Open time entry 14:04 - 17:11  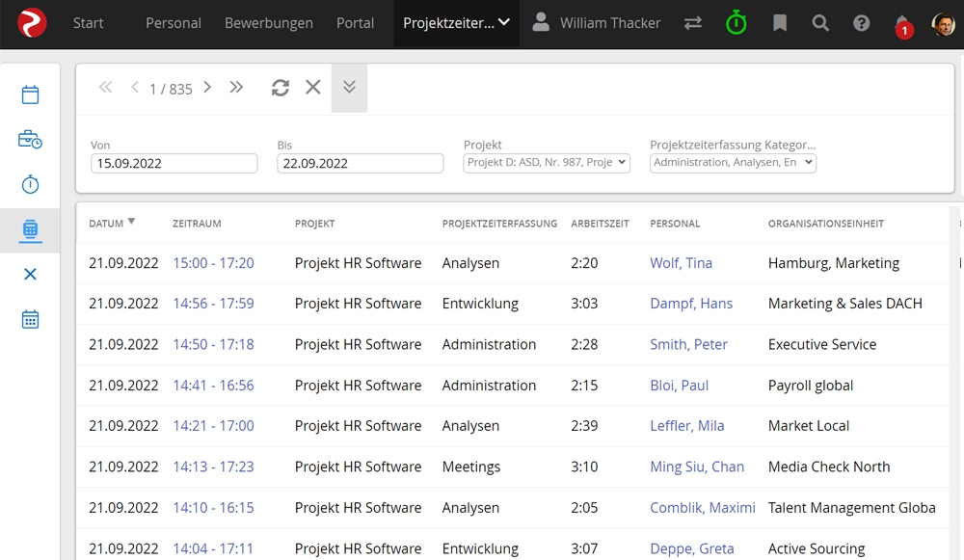(x=213, y=548)
